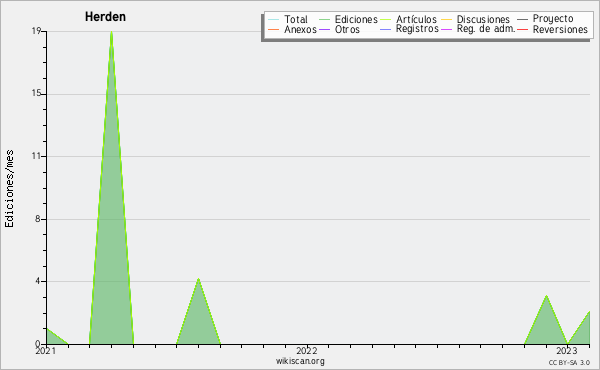
Task: Click the 'CC BY-SA 3.0' license text
Action: (569, 362)
